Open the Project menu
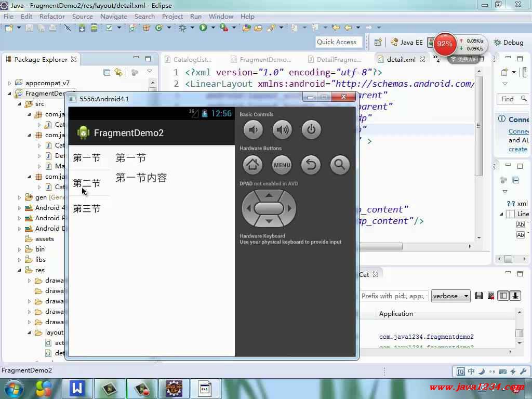Image resolution: width=532 pixels, height=399 pixels. [x=172, y=16]
